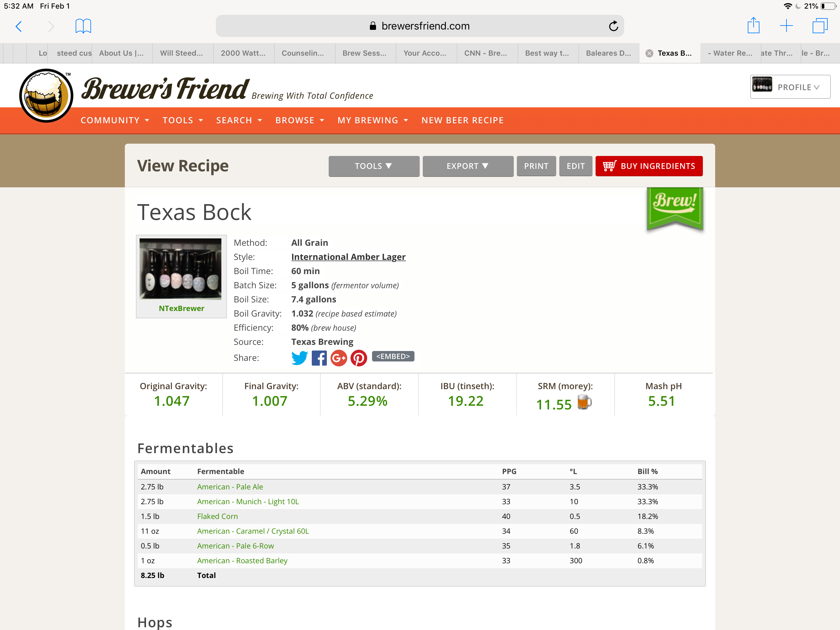The width and height of the screenshot is (840, 630).
Task: Open International Amber Lager style link
Action: (x=348, y=257)
